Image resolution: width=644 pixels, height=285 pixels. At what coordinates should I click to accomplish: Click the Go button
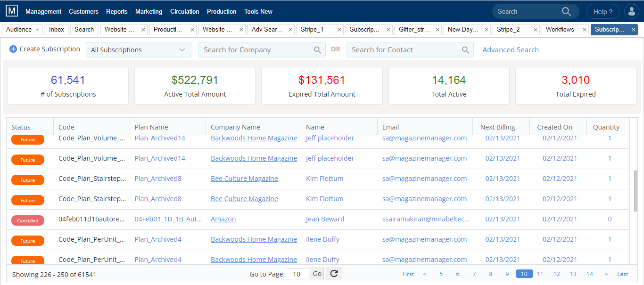(317, 274)
